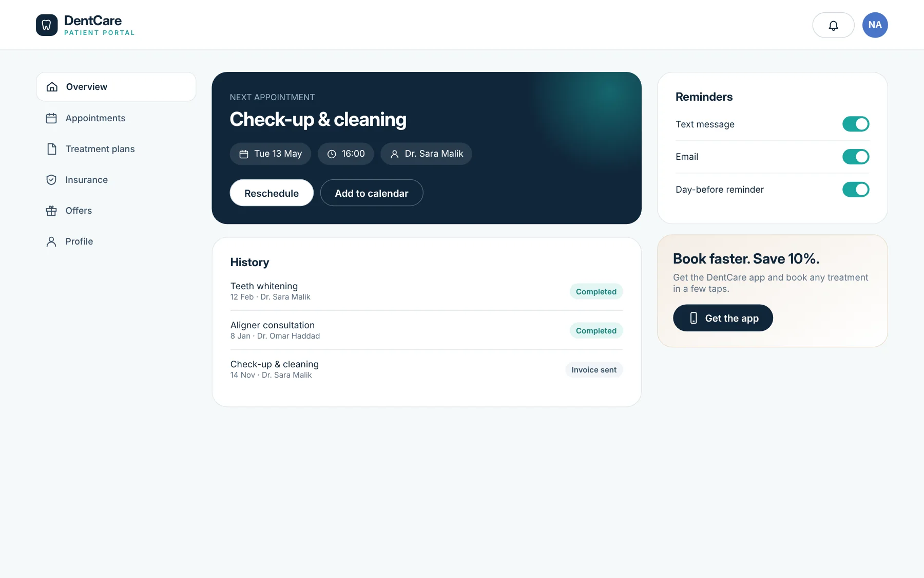Open notifications with the bell icon
Viewport: 924px width, 578px height.
point(833,25)
